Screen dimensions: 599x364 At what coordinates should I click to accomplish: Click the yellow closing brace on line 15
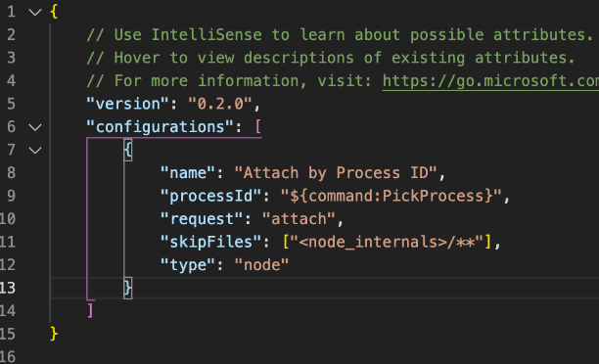[x=54, y=335]
